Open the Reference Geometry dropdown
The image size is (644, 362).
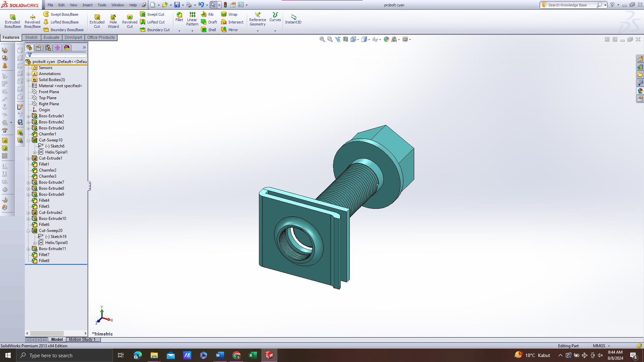point(258,31)
